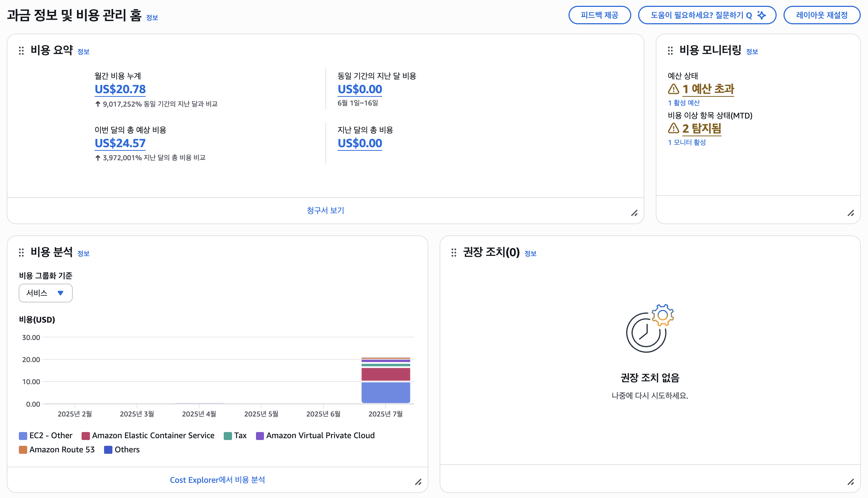The image size is (868, 498).
Task: Click the drag handle of 비용 분석 widget
Action: [x=21, y=253]
